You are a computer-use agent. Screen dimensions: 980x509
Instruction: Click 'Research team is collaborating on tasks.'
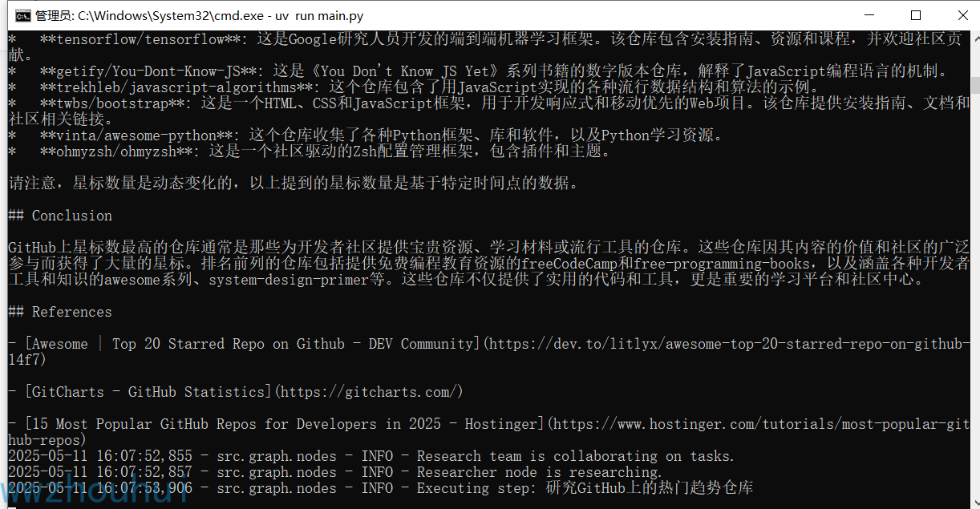coord(576,456)
